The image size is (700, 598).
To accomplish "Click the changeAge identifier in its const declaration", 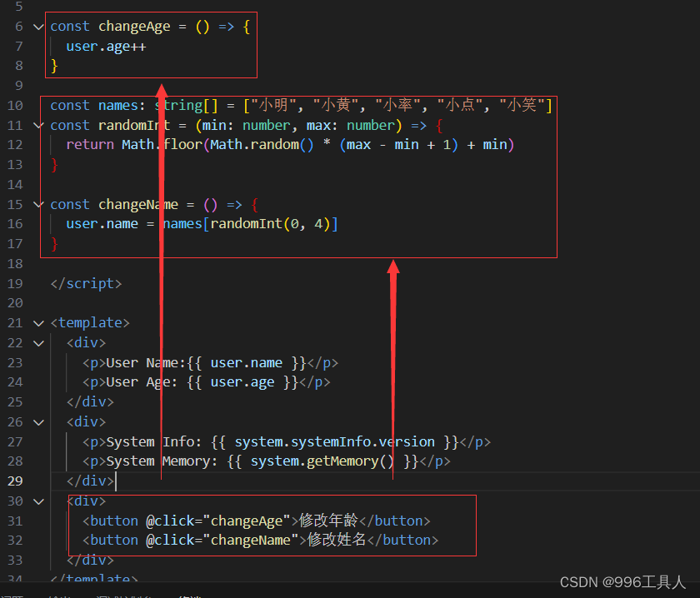I will [134, 27].
